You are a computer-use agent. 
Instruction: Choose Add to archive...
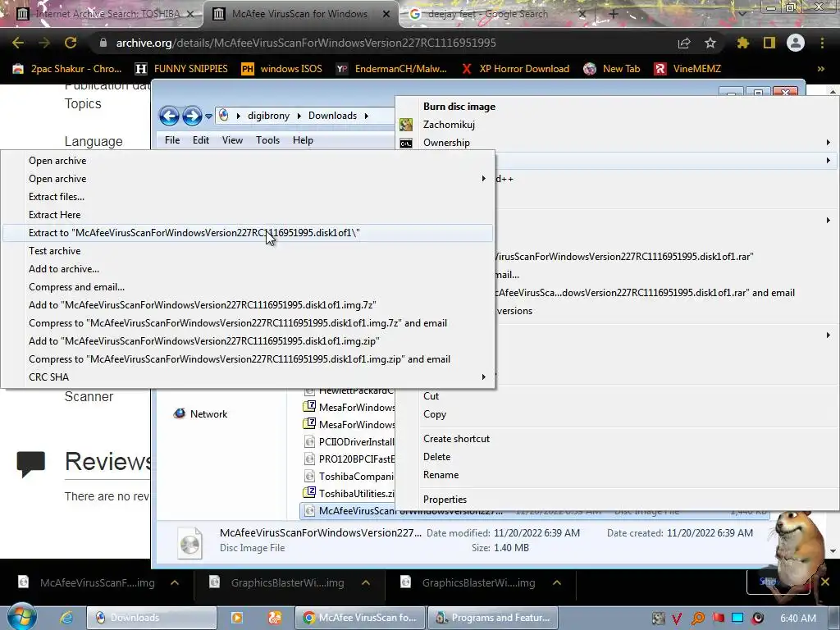tap(248, 269)
